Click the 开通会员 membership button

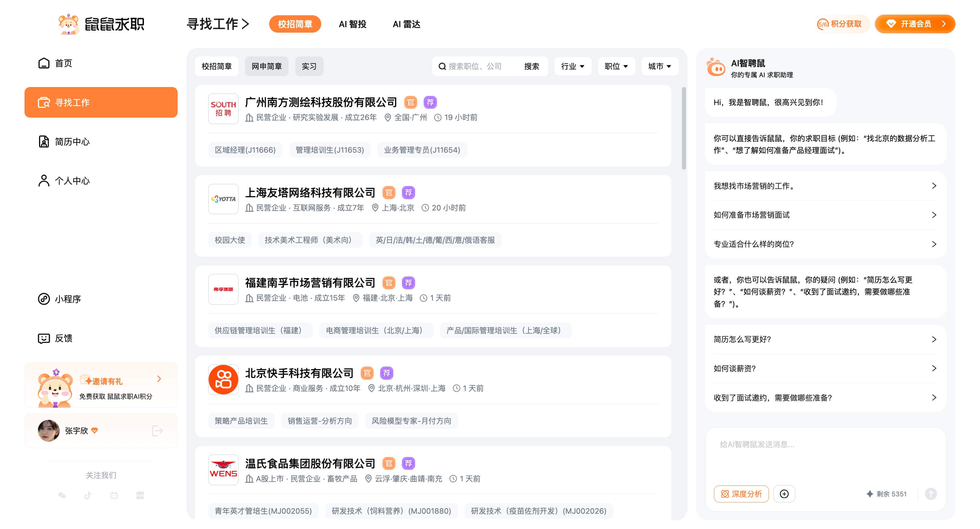[x=915, y=24]
